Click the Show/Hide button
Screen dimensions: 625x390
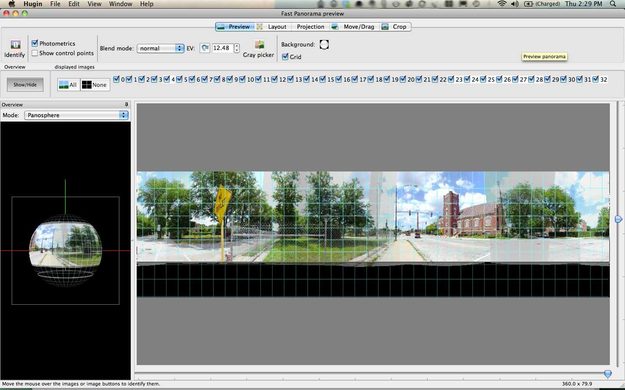[25, 85]
